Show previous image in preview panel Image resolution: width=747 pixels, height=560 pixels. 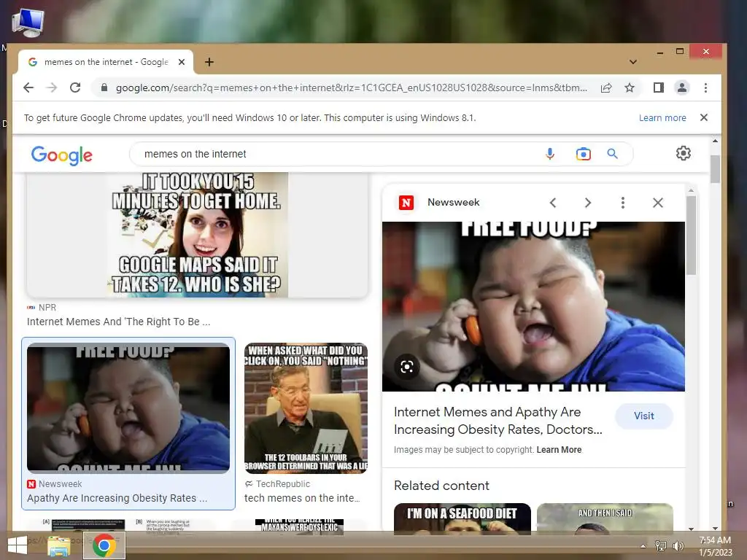click(553, 203)
